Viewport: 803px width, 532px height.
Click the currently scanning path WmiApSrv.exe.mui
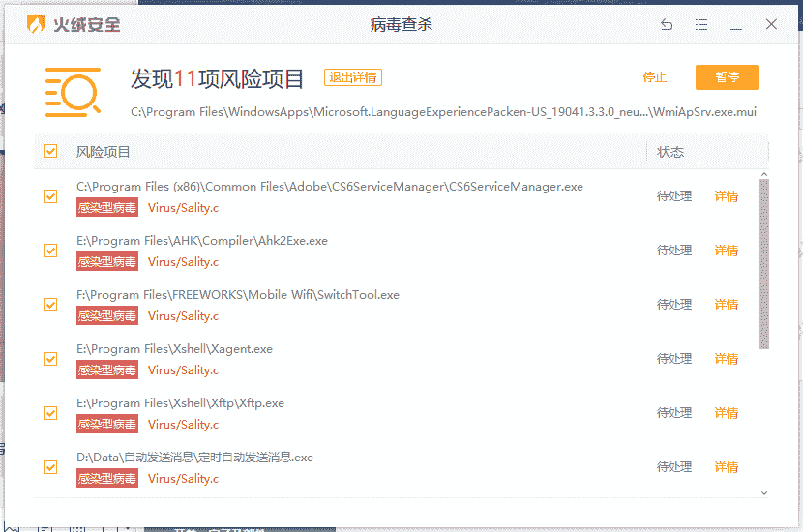click(443, 112)
